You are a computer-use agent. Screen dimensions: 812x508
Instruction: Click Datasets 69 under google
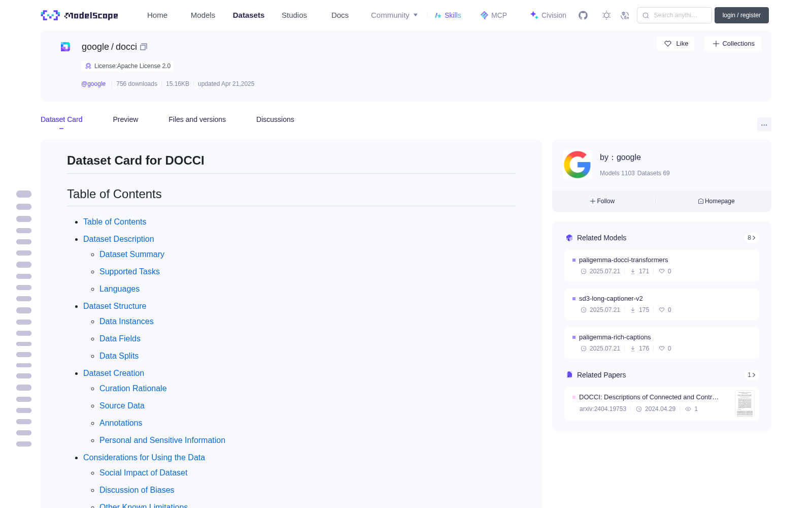click(x=653, y=173)
